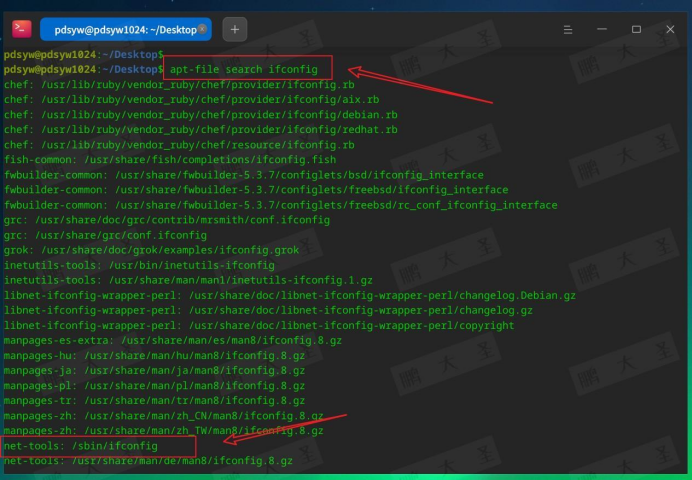692x480 pixels.
Task: Click the line ending with ifconfig/redhat.rb
Action: pos(201,130)
